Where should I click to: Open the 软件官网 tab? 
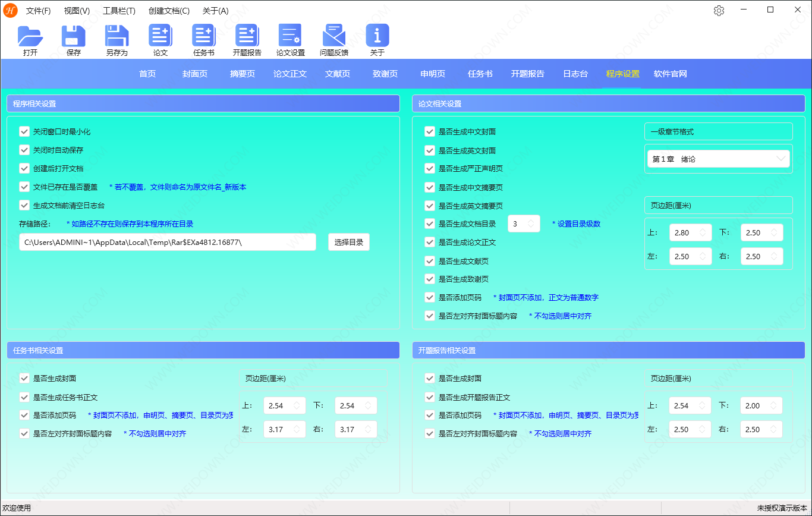pos(671,74)
